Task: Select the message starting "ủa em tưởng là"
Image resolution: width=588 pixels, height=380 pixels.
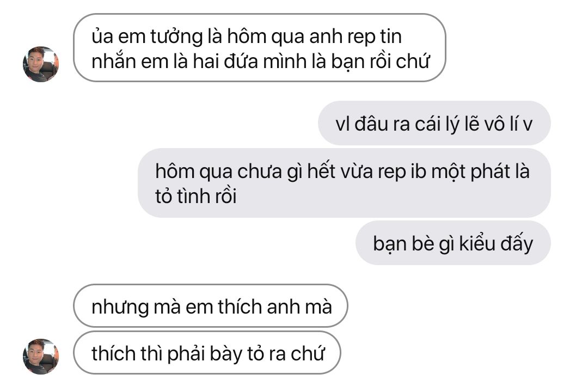Action: click(x=260, y=48)
